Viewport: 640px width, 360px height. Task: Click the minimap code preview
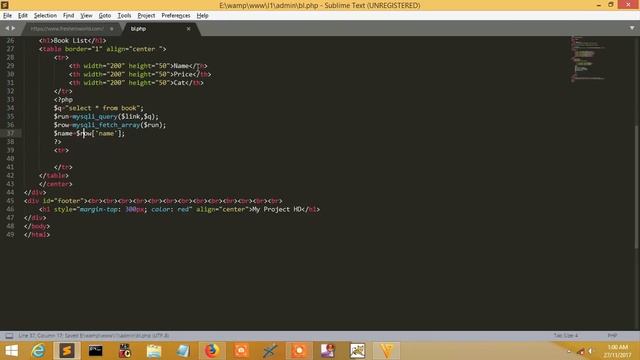pyautogui.click(x=588, y=59)
